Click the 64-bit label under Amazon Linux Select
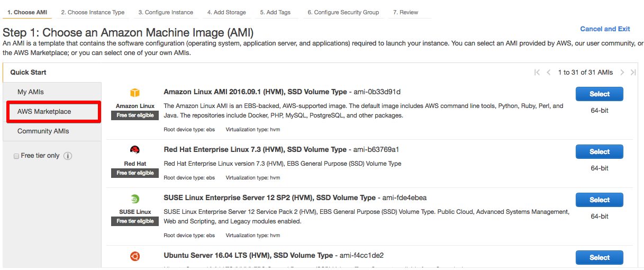The image size is (644, 270). [x=600, y=111]
